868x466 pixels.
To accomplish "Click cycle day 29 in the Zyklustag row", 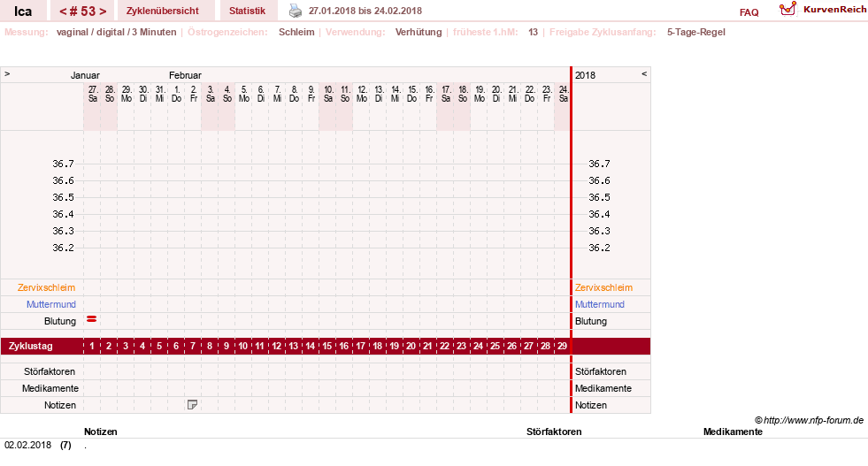I will (x=562, y=346).
